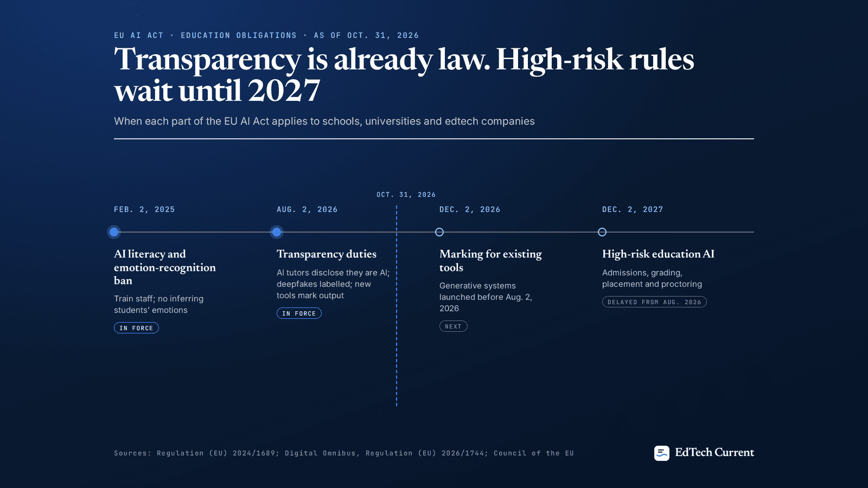Click 'Train staff; no inferring students' emotions' text

coord(159,304)
